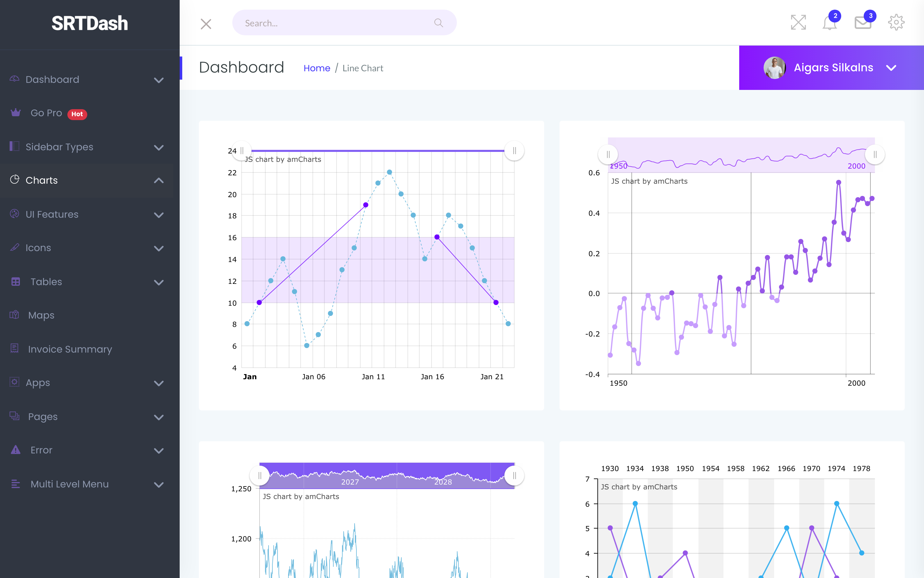Click Aigars Silkalns user avatar
The image size is (924, 578).
774,68
